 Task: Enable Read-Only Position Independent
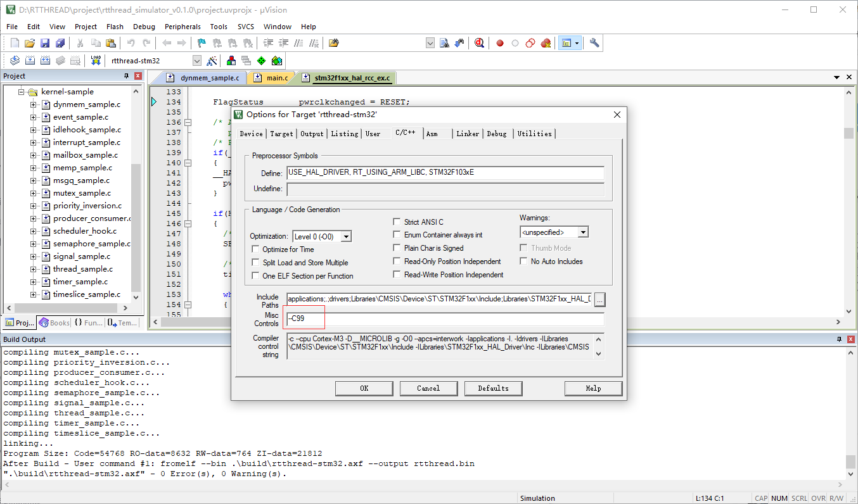[397, 261]
